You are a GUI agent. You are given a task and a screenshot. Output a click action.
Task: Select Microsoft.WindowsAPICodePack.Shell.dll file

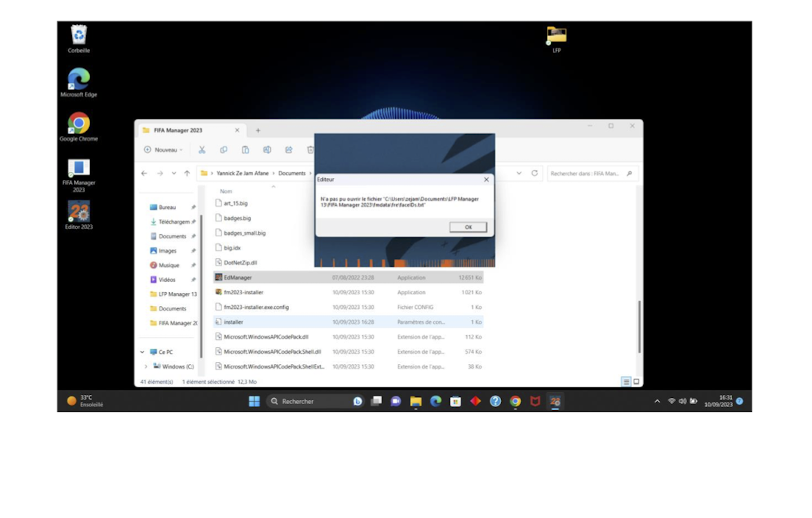pos(348,352)
